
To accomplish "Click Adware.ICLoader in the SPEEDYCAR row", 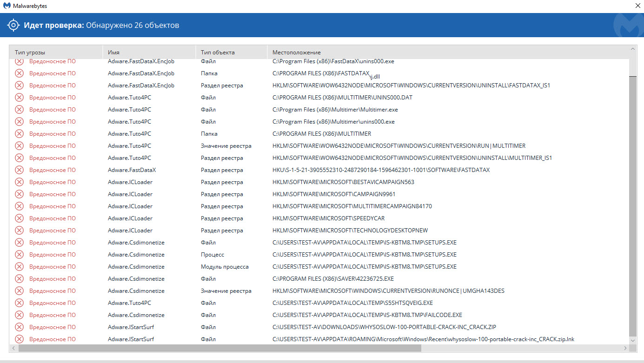I will point(130,218).
